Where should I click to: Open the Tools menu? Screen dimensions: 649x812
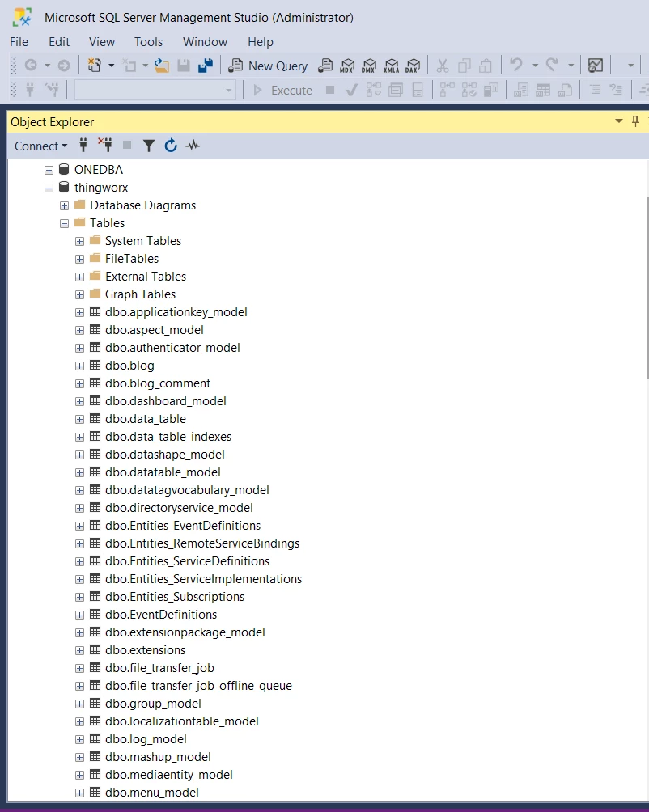coord(148,42)
